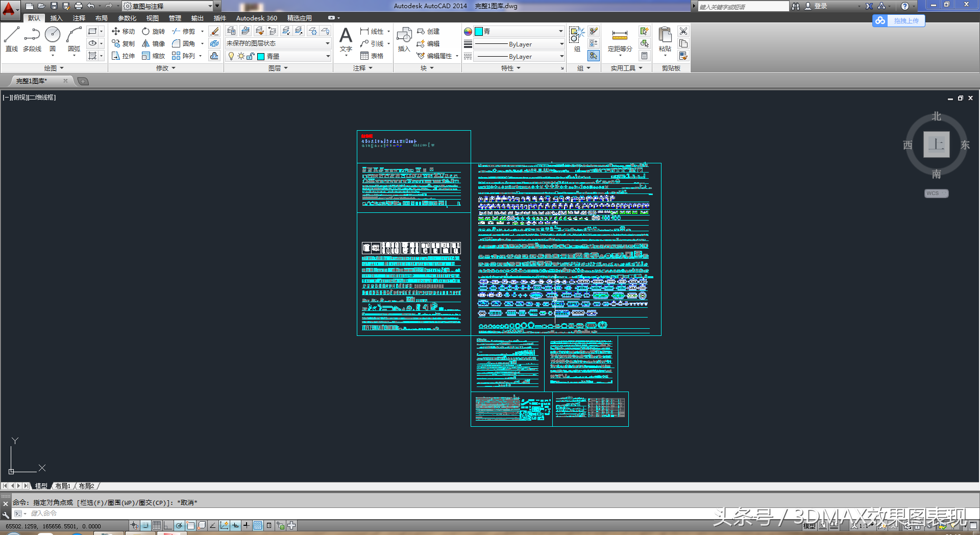980x535 pixels.
Task: Activate the Rotate (旋转) command
Action: pos(153,31)
